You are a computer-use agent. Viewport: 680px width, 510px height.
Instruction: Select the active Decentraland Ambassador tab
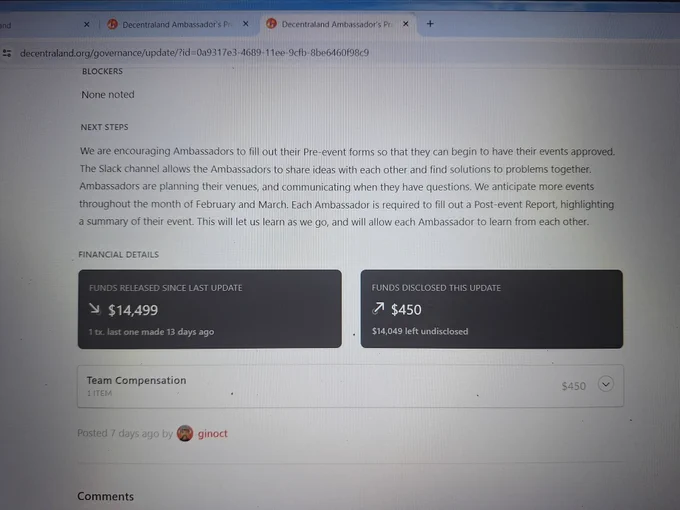point(337,24)
